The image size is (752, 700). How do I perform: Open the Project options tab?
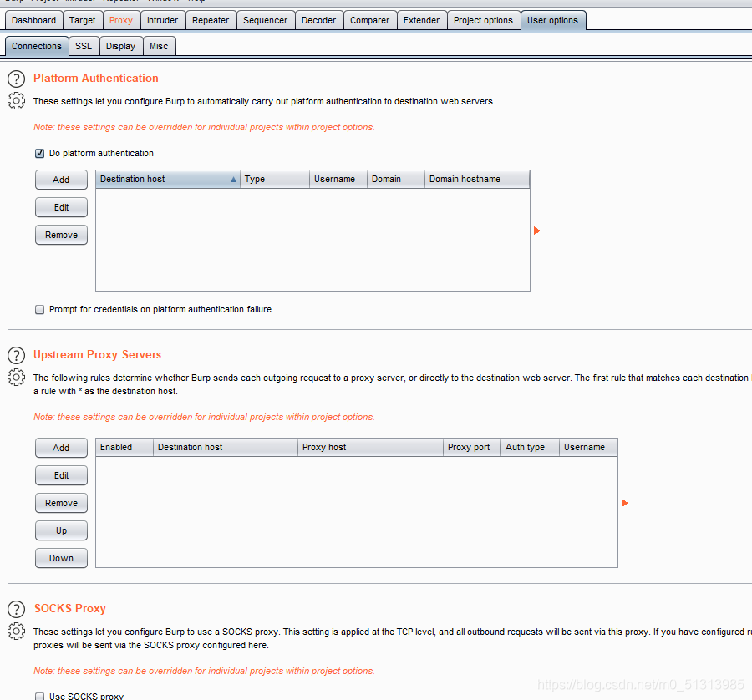click(x=484, y=20)
